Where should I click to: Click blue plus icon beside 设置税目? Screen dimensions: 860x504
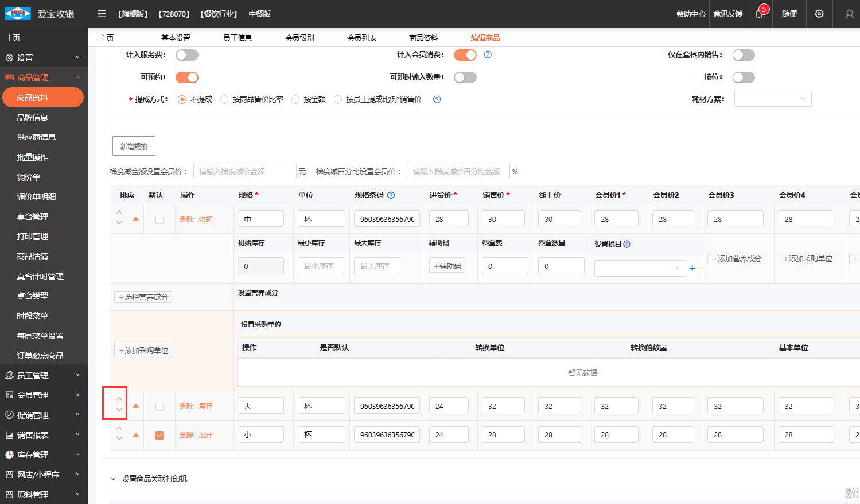[x=692, y=268]
